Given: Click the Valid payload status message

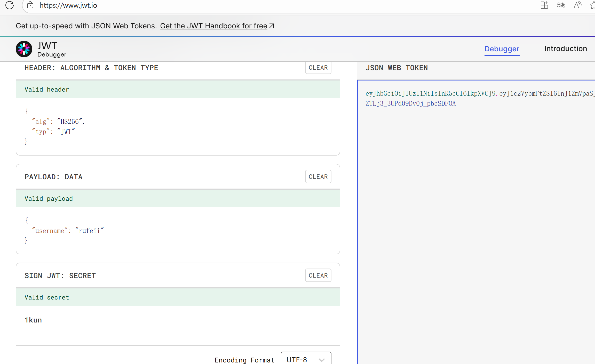Looking at the screenshot, I should pyautogui.click(x=49, y=199).
